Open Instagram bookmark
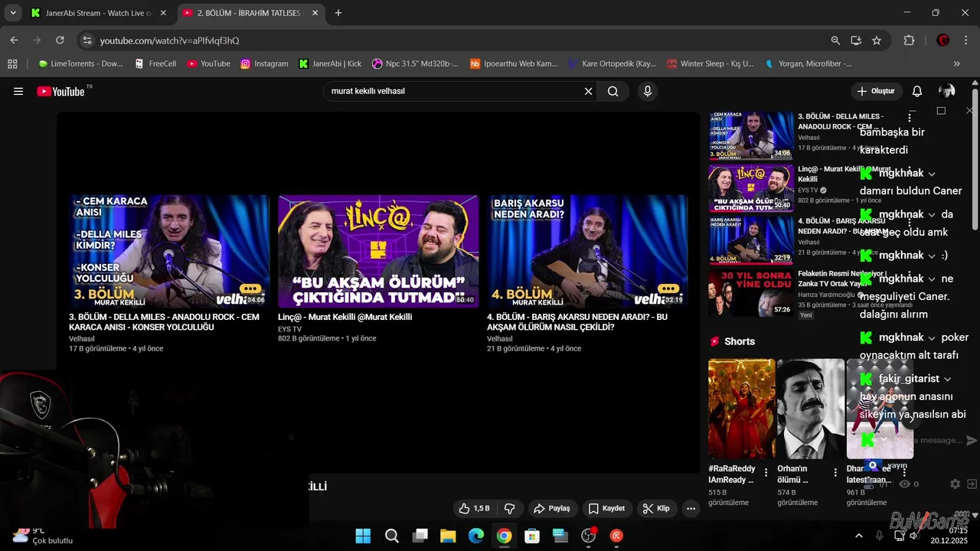The height and width of the screenshot is (551, 980). point(264,64)
